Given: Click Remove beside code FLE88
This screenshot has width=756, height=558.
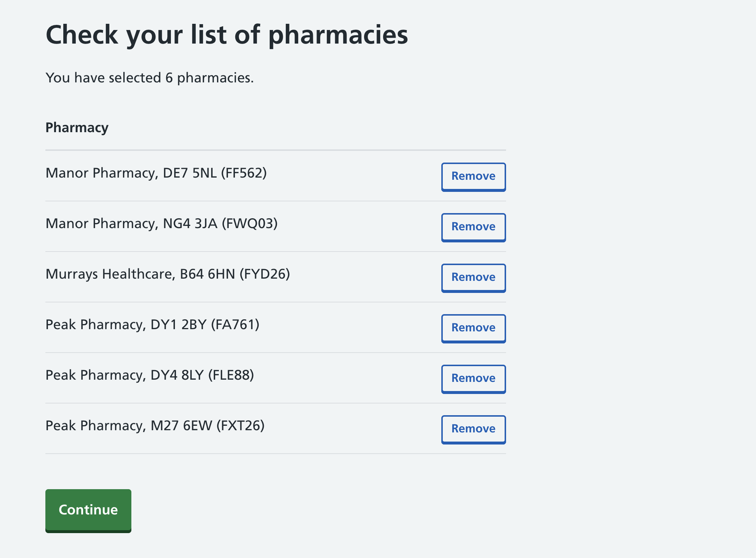Looking at the screenshot, I should (473, 379).
